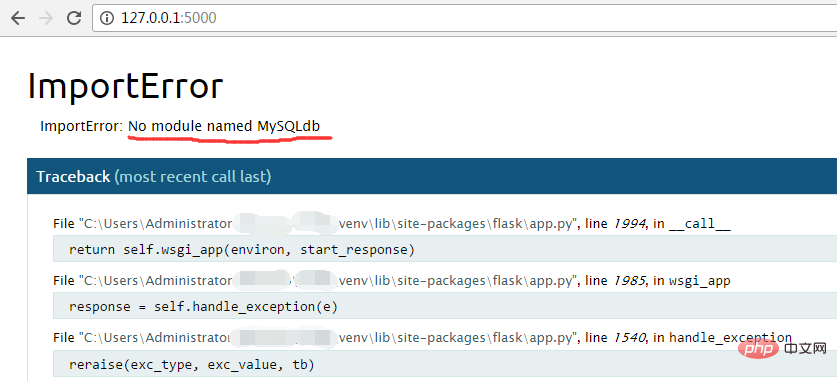Open site info icon in address bar
Viewport: 837px width, 381px height.
[107, 18]
